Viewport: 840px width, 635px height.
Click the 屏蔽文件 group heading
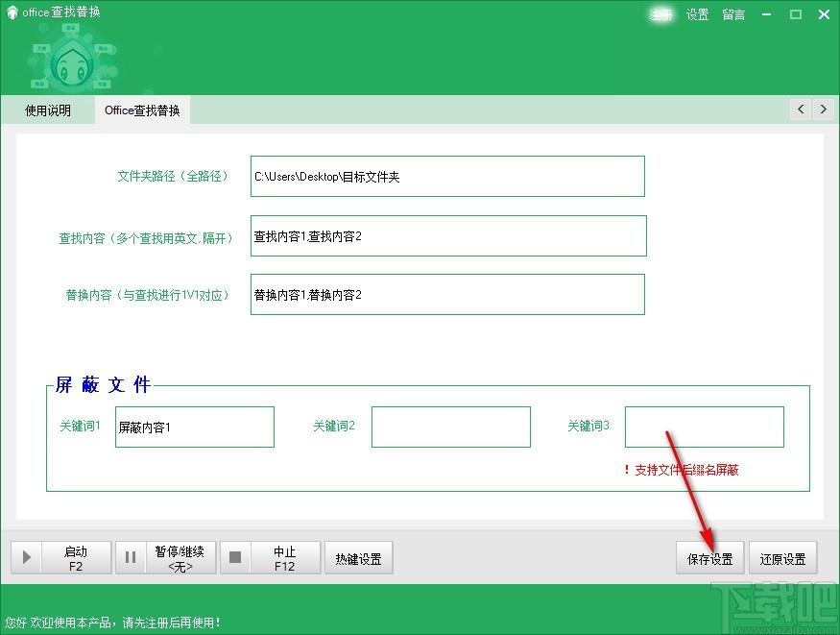(x=103, y=385)
